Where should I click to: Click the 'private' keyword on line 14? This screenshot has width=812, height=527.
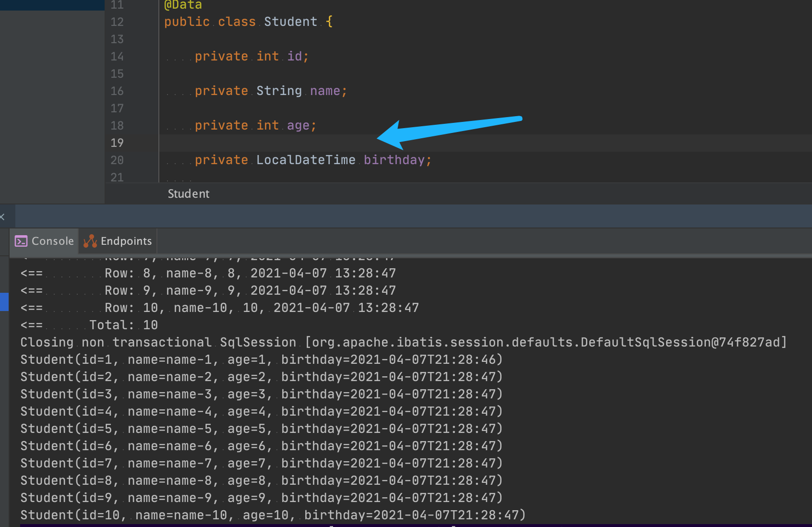click(221, 57)
